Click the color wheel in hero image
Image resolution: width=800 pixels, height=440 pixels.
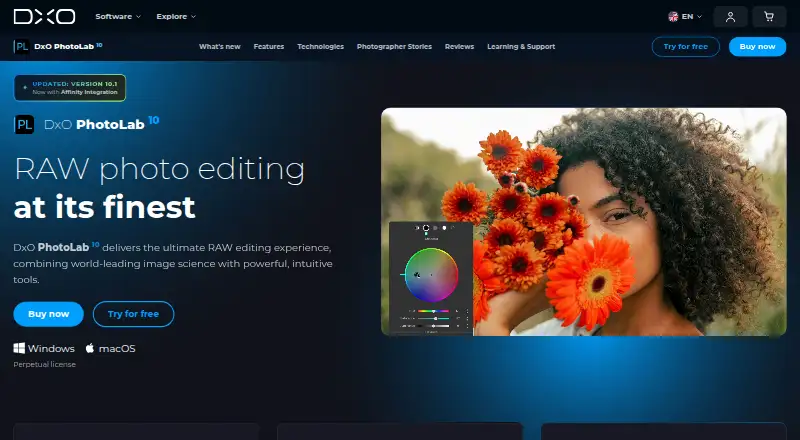click(x=431, y=275)
